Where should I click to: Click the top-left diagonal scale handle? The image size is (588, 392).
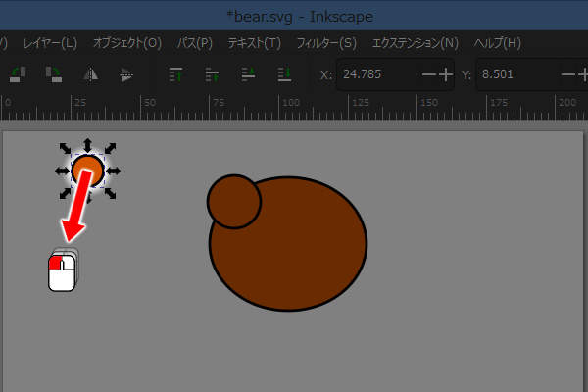pyautogui.click(x=66, y=149)
